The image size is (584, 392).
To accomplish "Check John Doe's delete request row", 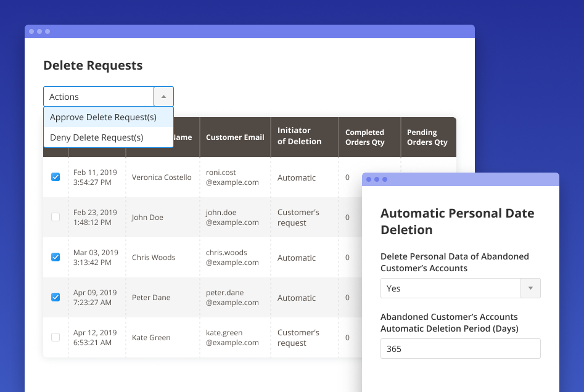I will point(56,216).
